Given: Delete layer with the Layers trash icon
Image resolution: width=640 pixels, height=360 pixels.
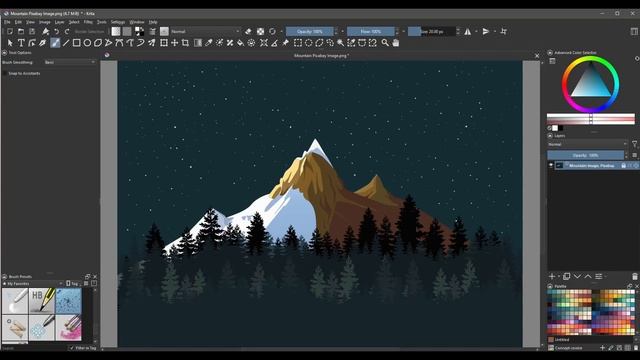Looking at the screenshot, I should click(635, 276).
